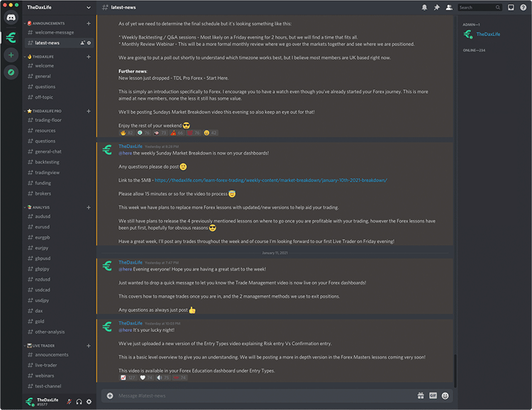Click the Add a Server plus icon
532x410 pixels.
(11, 55)
